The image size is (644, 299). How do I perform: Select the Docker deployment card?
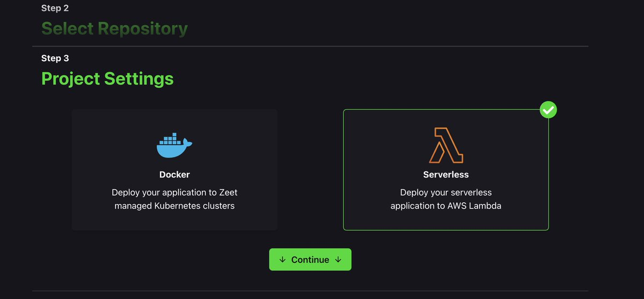tap(174, 170)
